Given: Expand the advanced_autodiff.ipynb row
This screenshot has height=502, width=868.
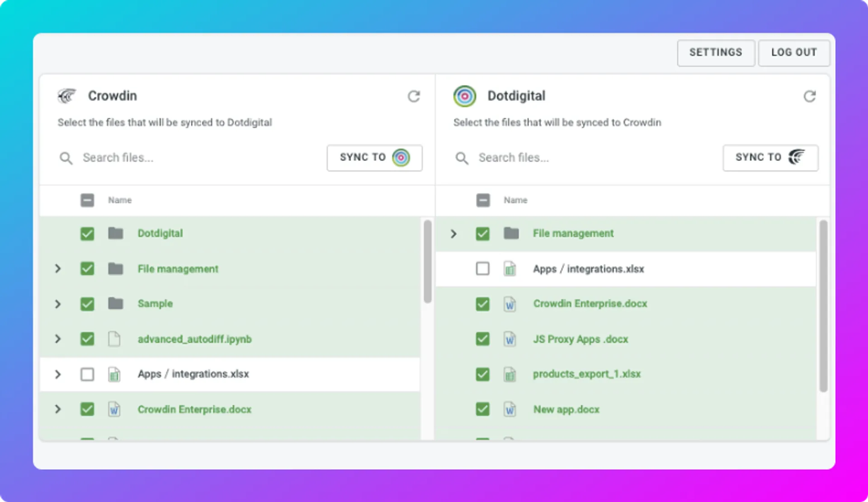Looking at the screenshot, I should pos(58,339).
